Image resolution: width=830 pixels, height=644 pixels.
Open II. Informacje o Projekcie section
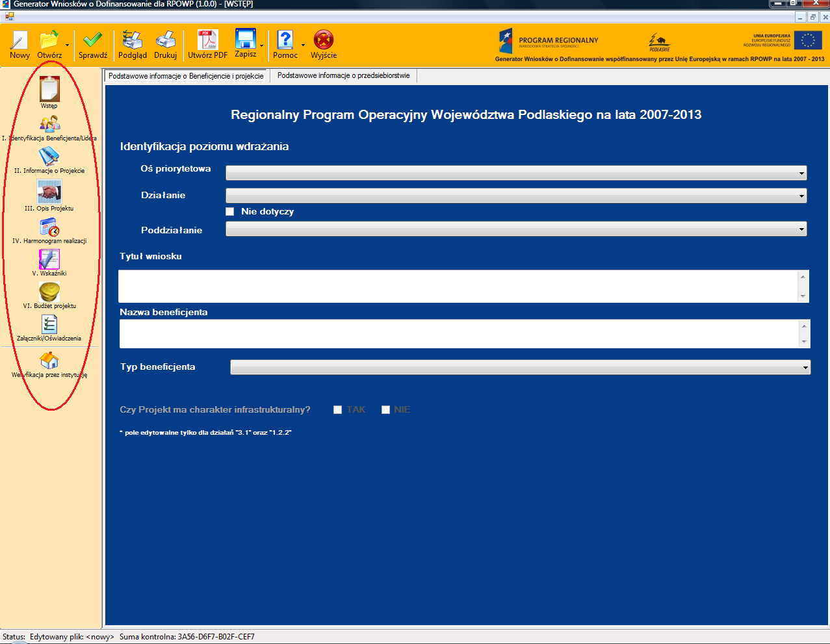pyautogui.click(x=49, y=161)
